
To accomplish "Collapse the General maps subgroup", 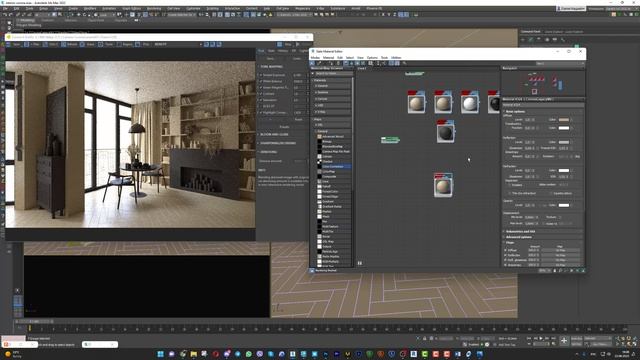I will (x=333, y=131).
